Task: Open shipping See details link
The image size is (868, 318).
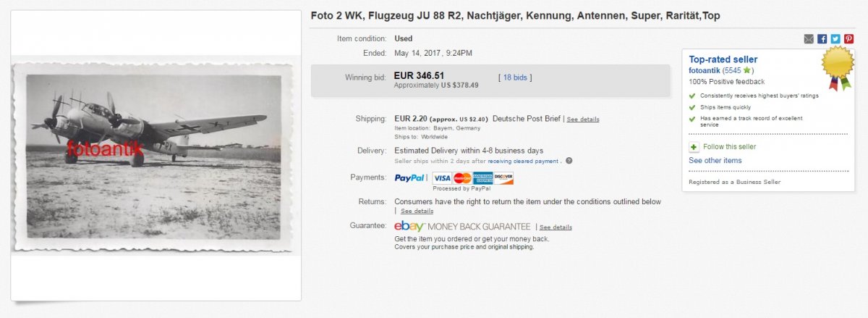Action: coord(583,119)
